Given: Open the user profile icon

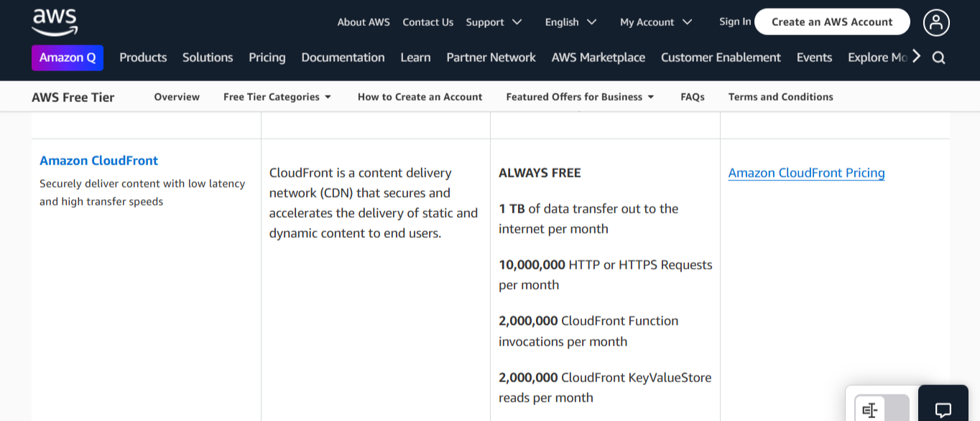Looking at the screenshot, I should tap(936, 22).
